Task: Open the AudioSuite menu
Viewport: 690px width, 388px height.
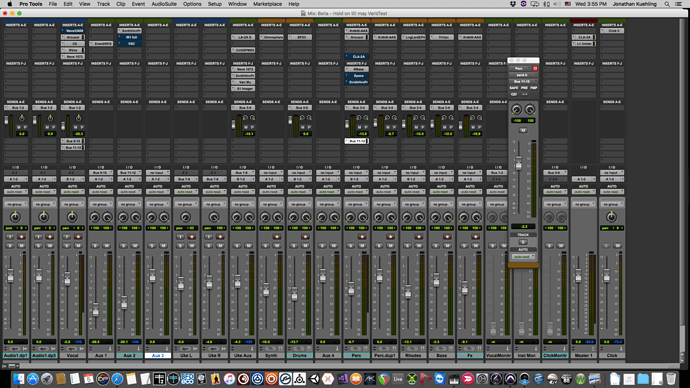Action: 164,4
